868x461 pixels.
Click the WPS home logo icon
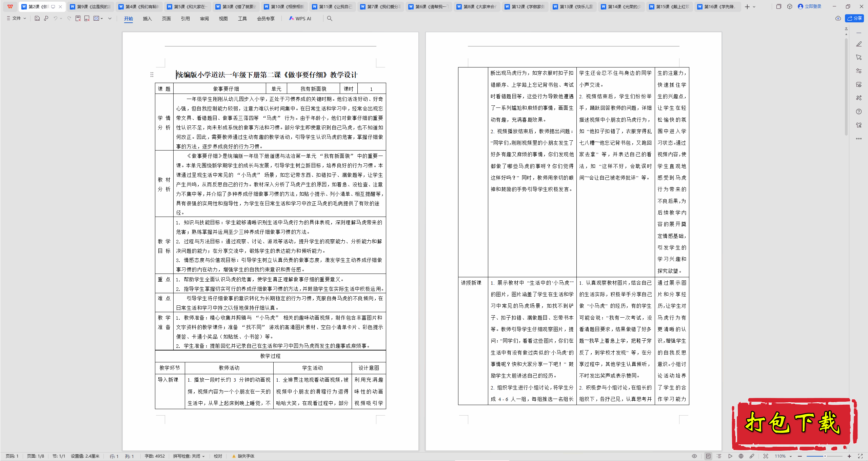[10, 6]
